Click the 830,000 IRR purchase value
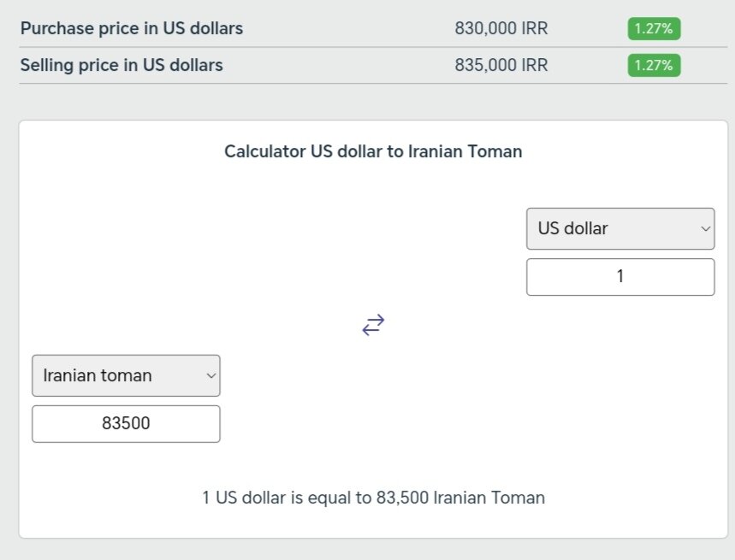The height and width of the screenshot is (560, 735). click(501, 28)
